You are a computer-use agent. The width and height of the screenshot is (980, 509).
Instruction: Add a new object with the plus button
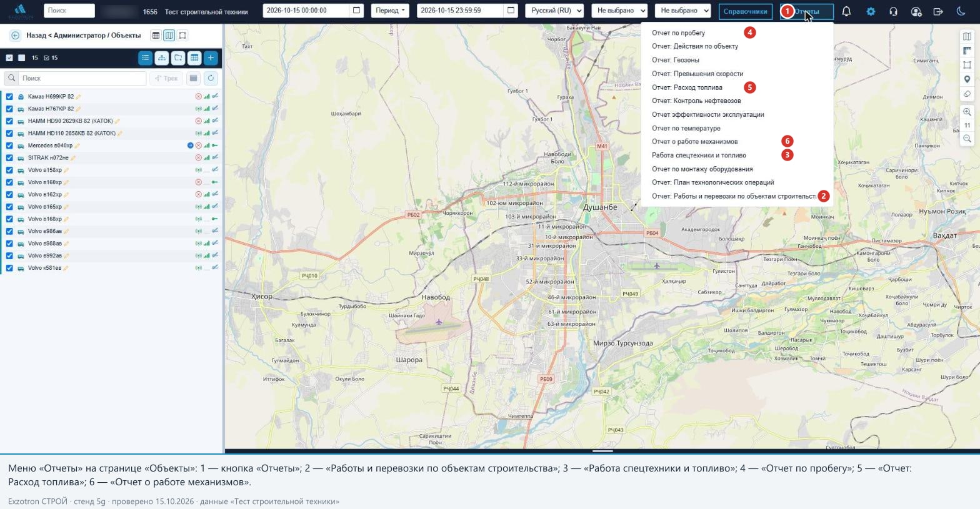point(211,58)
